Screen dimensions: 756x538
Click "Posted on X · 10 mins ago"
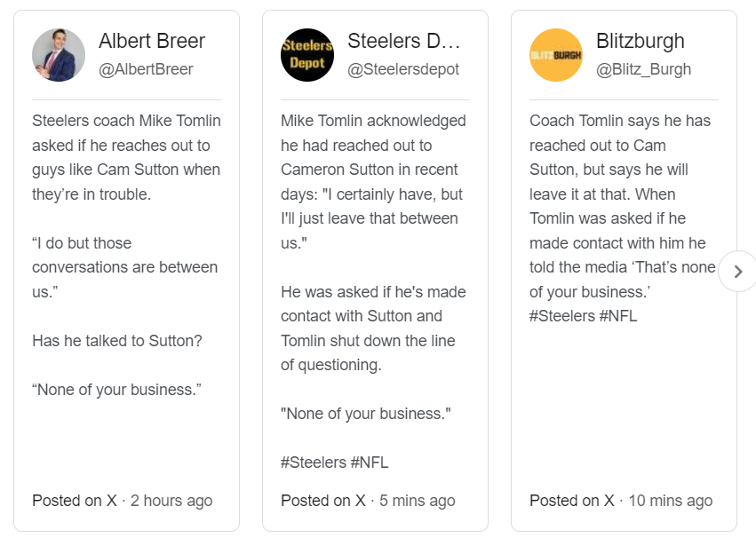point(621,501)
